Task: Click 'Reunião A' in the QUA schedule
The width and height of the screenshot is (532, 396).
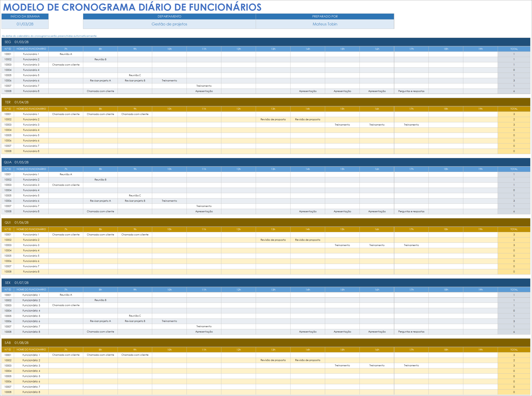Action: tap(66, 175)
